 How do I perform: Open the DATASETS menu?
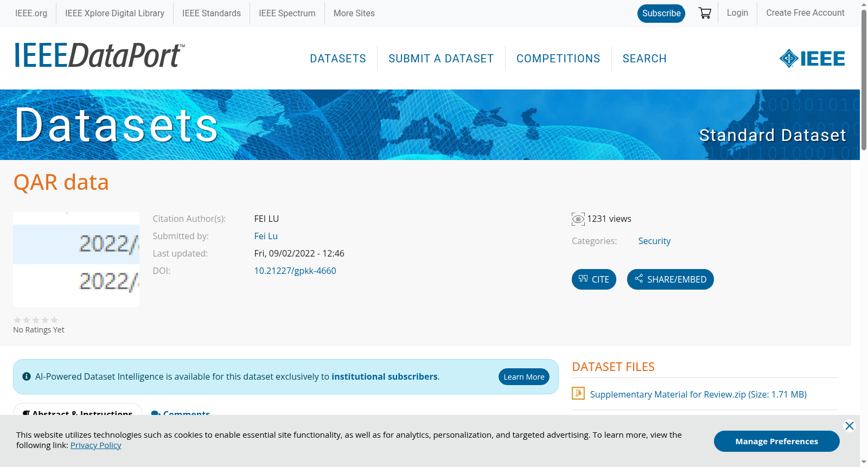coord(338,59)
